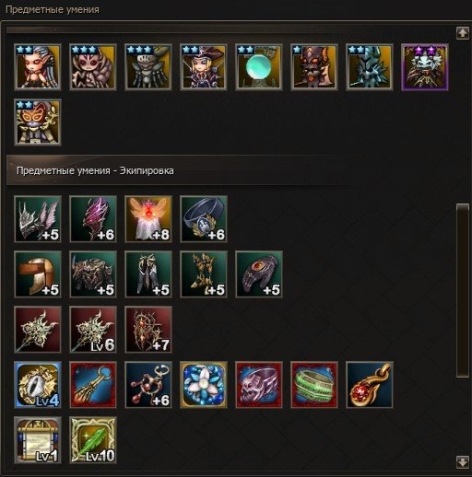The height and width of the screenshot is (477, 472).
Task: Select the silver ring +6 equipment
Action: [204, 219]
